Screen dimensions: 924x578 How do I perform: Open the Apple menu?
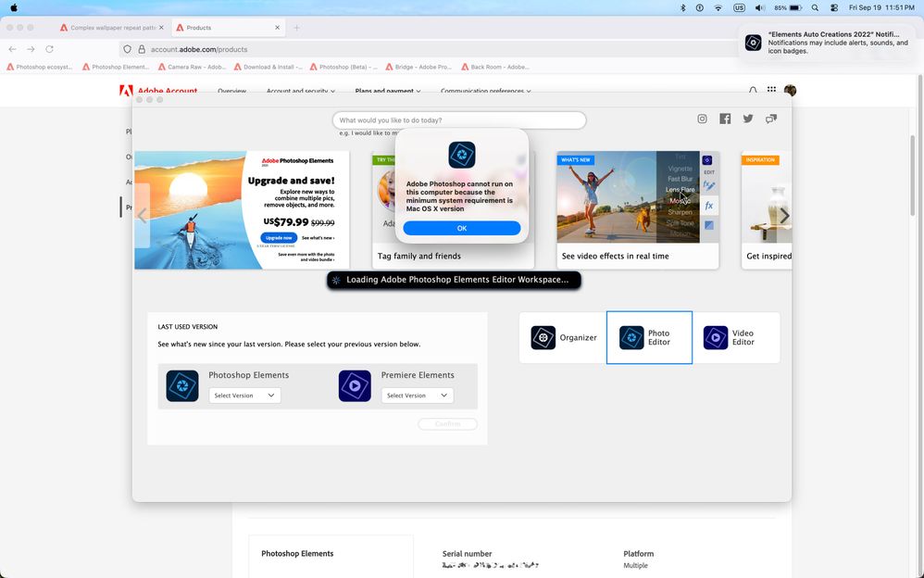[14, 7]
